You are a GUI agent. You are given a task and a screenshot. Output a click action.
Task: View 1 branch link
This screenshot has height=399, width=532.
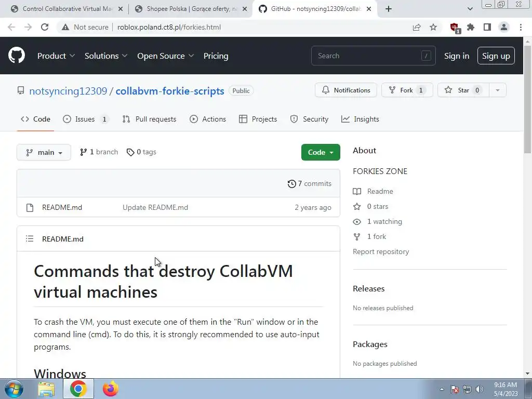tap(99, 152)
